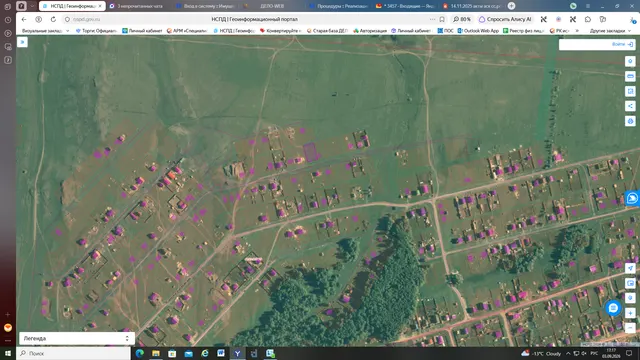Open the Авторизация bookmark
640x360 pixels.
tap(370, 31)
